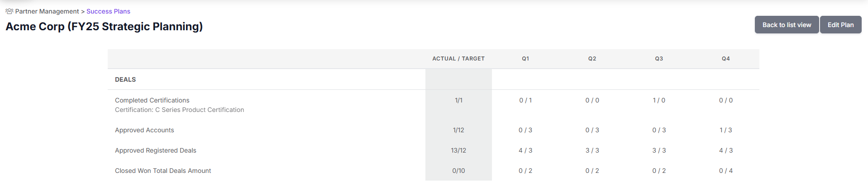Select the Q4 column header
The image size is (868, 186).
[x=725, y=59]
